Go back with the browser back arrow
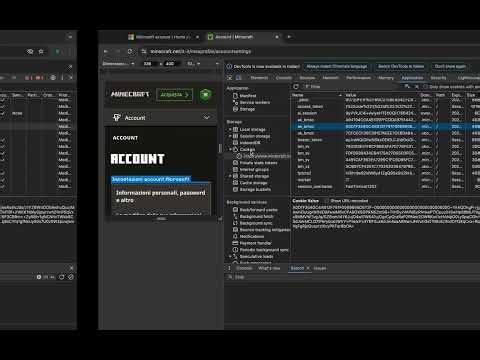Viewport: 480px width, 360px height. [106, 51]
